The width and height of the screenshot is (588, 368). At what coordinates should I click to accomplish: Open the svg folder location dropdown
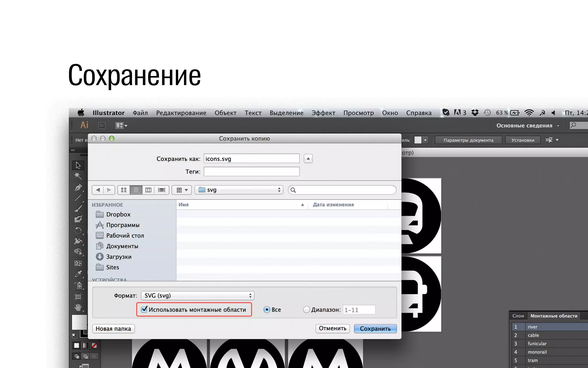[x=239, y=190]
